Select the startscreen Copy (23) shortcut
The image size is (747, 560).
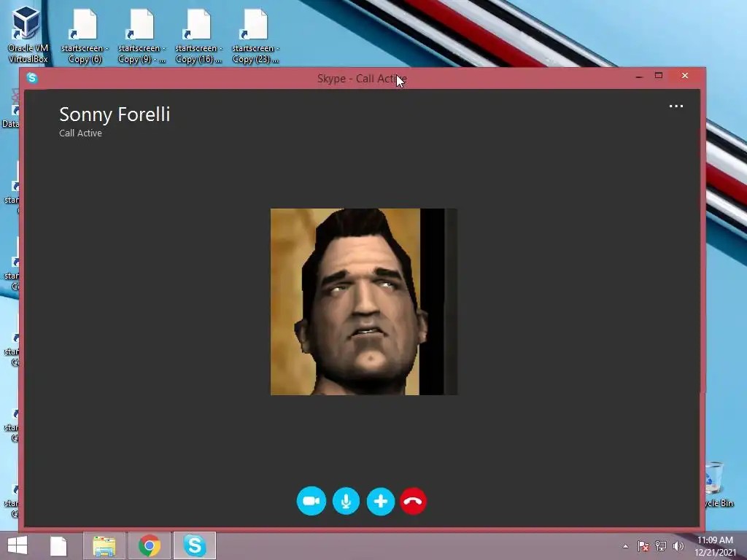coord(255,36)
